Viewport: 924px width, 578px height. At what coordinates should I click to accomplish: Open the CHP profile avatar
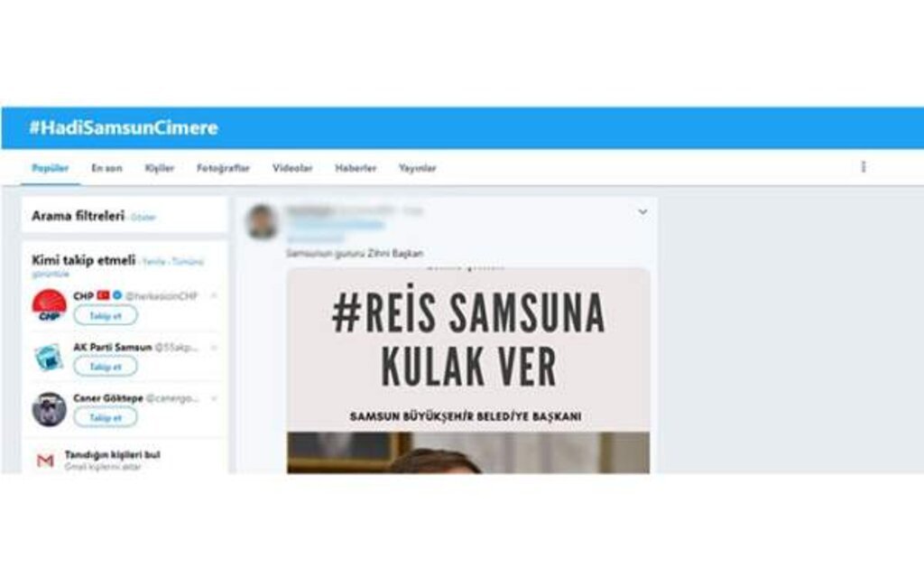[49, 305]
